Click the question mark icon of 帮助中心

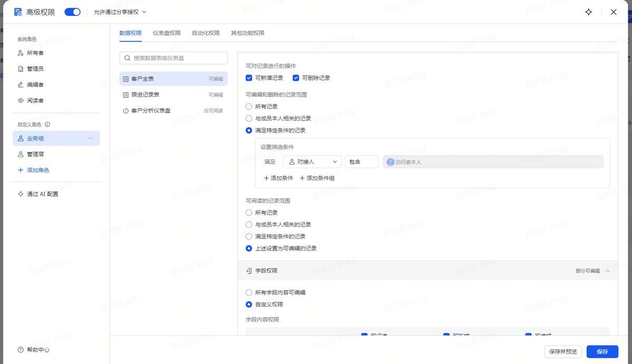click(x=21, y=350)
